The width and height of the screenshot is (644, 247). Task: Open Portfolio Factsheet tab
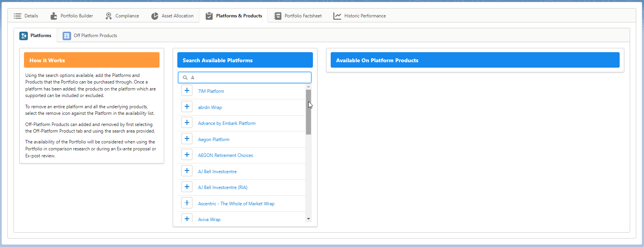pyautogui.click(x=298, y=16)
